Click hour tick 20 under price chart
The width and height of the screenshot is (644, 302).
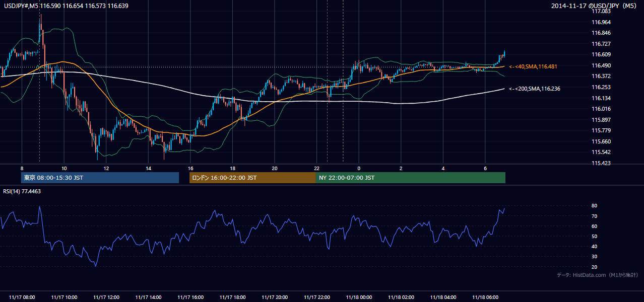pos(274,168)
